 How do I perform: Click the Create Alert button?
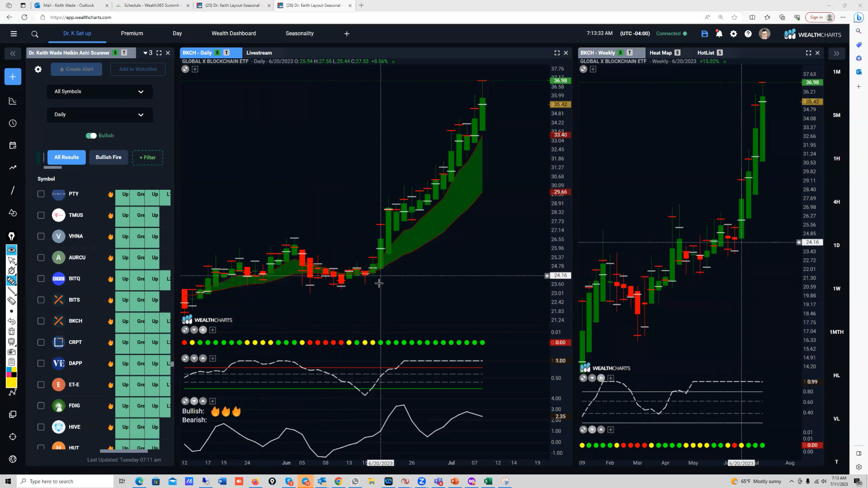coord(76,69)
